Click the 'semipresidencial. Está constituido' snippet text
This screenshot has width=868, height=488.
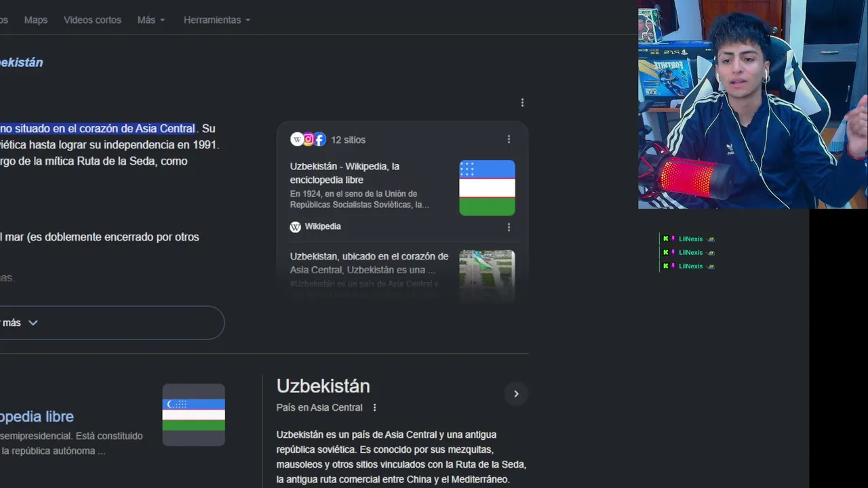coord(72,436)
